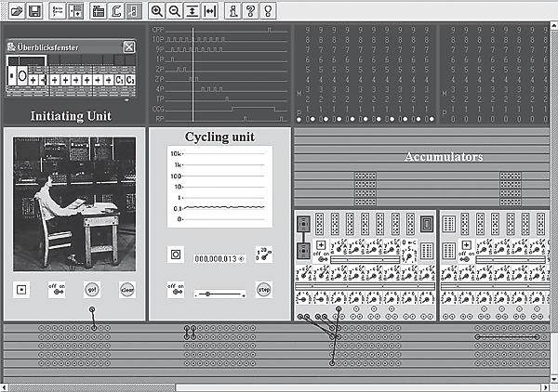Click the Cycling unit speed slider

tap(219, 293)
